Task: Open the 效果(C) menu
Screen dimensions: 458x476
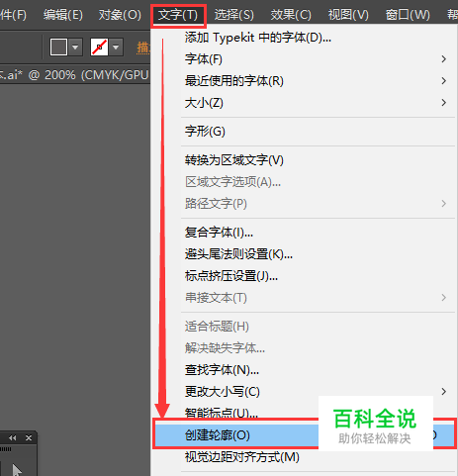Action: tap(291, 15)
